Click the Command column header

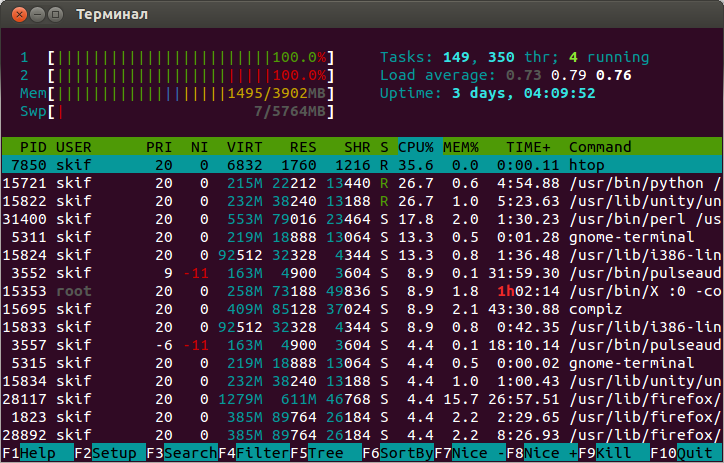(600, 147)
